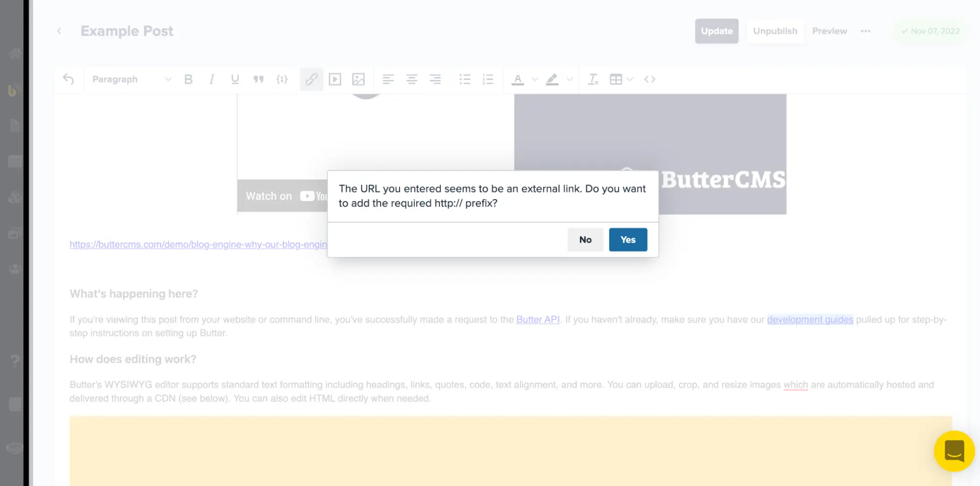Center align the text
This screenshot has height=486, width=980.
pyautogui.click(x=412, y=79)
